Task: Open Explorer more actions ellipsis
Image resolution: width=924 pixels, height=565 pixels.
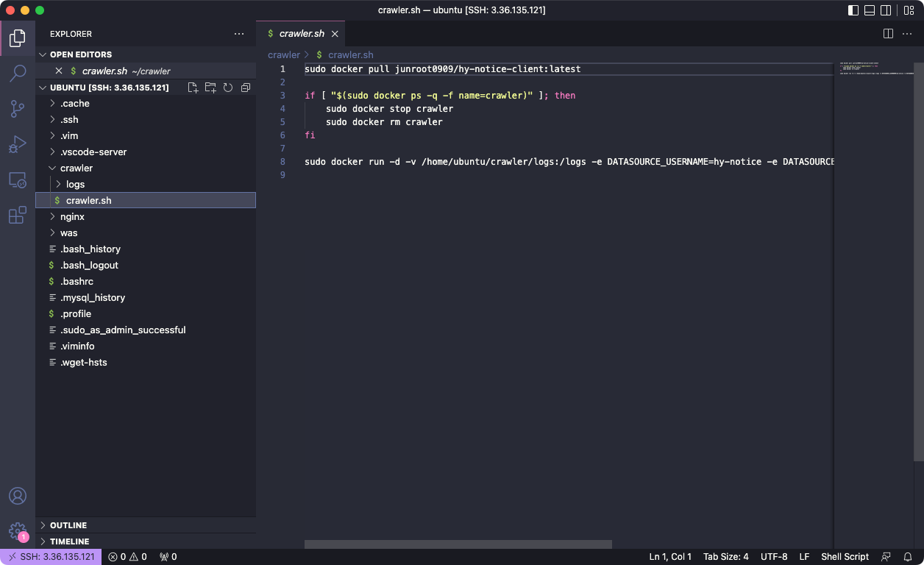Action: (239, 34)
